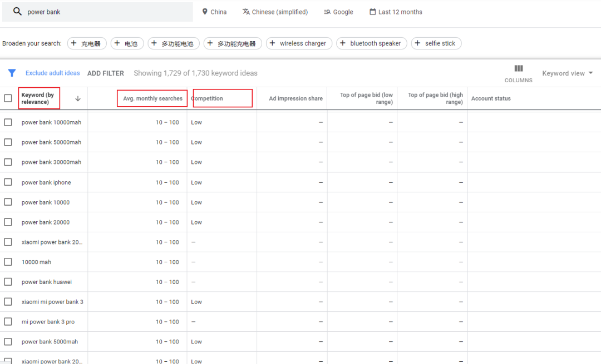
Task: Click the power bank search field
Action: pos(106,12)
